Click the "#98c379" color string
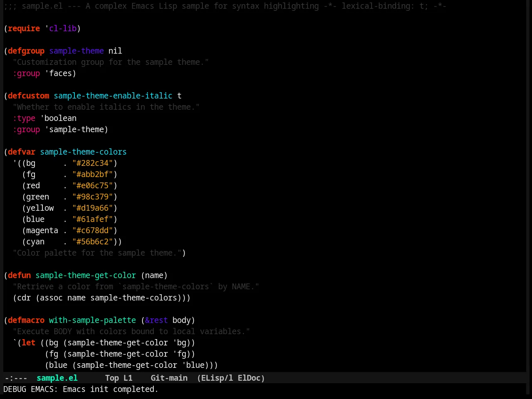 [x=93, y=197]
